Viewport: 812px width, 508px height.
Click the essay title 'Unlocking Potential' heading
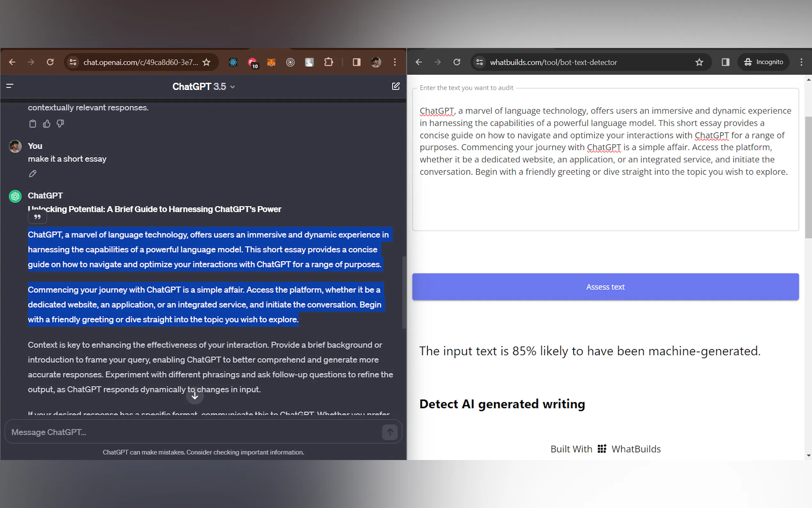(x=154, y=209)
